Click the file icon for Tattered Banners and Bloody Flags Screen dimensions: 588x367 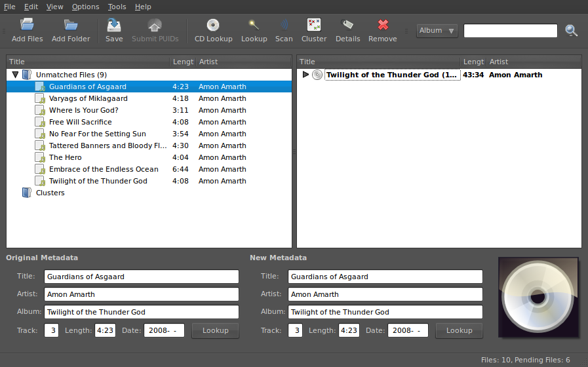(40, 146)
